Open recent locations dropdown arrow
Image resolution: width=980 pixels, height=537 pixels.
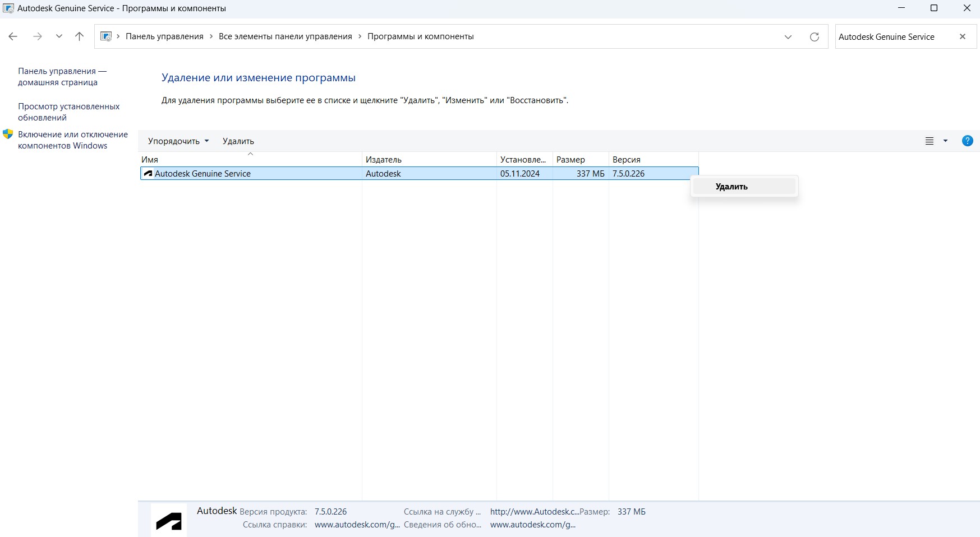59,36
